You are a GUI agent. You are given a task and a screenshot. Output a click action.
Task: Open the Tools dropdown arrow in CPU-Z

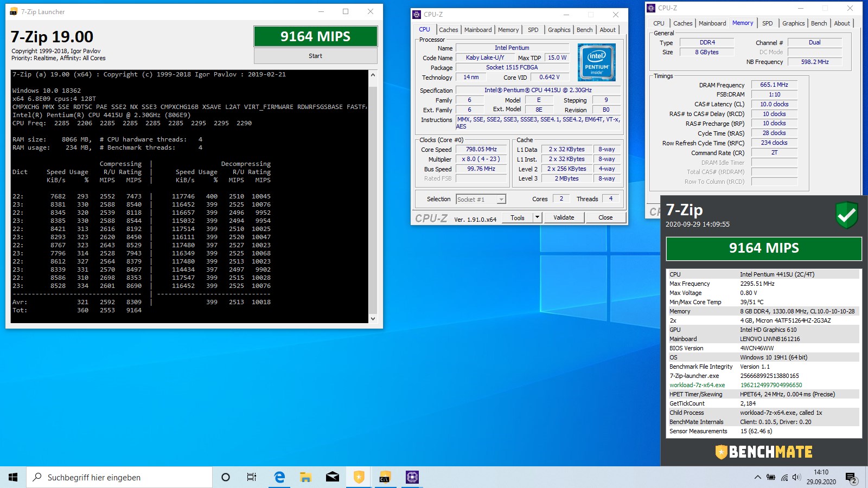click(537, 217)
